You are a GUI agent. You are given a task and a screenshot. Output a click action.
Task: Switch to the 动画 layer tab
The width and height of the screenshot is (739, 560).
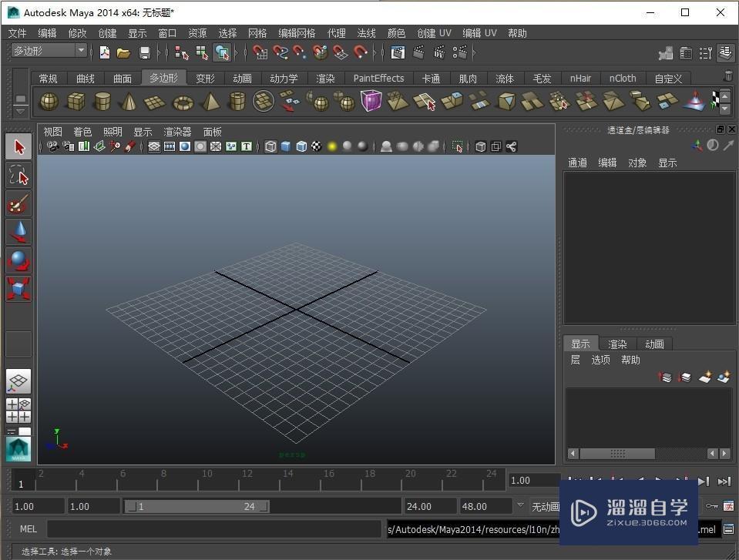coord(654,344)
